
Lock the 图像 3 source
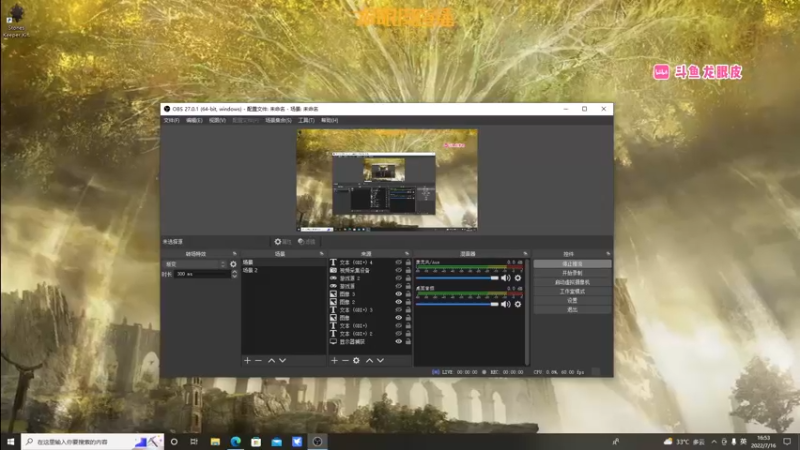(x=408, y=294)
